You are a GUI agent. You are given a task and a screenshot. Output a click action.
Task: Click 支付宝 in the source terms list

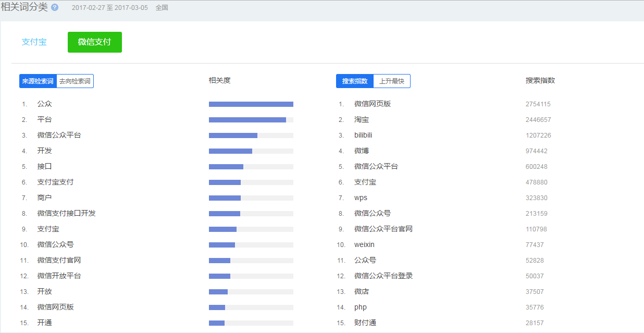[x=48, y=229]
